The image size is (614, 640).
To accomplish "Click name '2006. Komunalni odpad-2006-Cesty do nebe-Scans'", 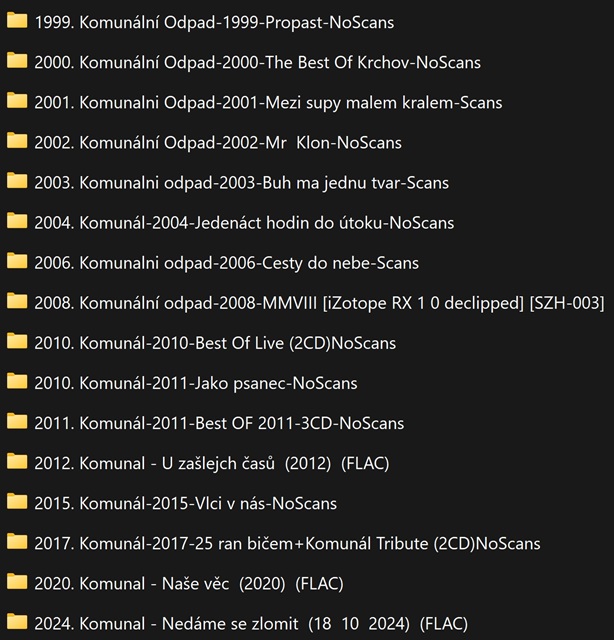I will 227,263.
